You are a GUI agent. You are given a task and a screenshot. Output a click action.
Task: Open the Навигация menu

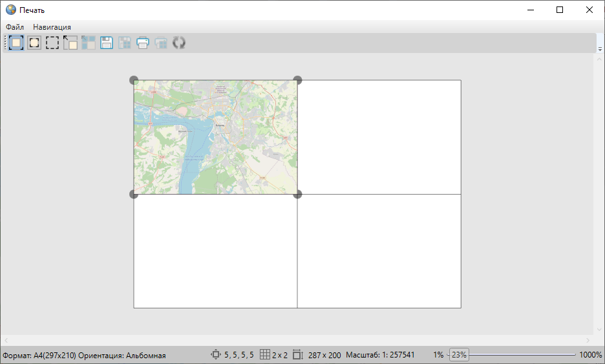(52, 27)
